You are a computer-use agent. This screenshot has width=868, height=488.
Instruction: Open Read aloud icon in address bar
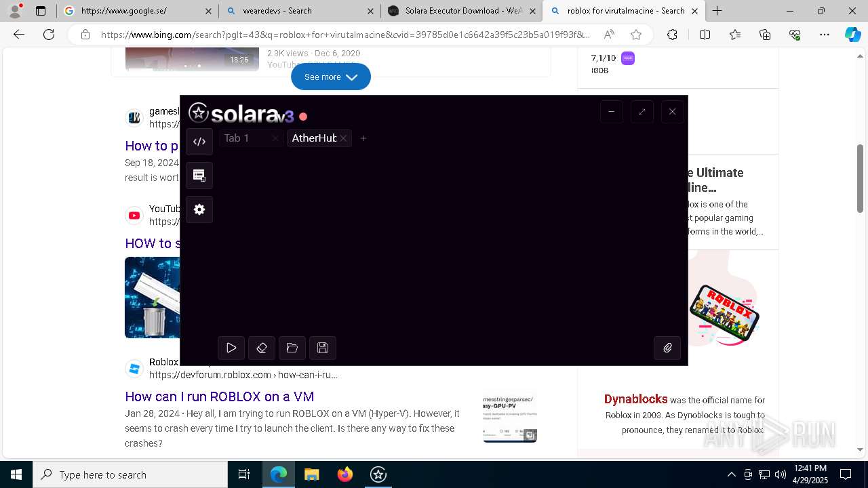click(609, 35)
